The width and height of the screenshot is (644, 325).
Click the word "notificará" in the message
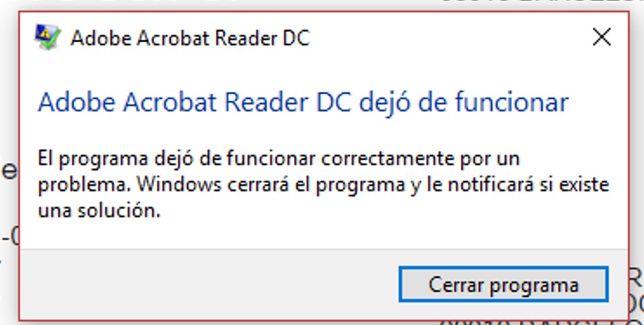pyautogui.click(x=491, y=185)
